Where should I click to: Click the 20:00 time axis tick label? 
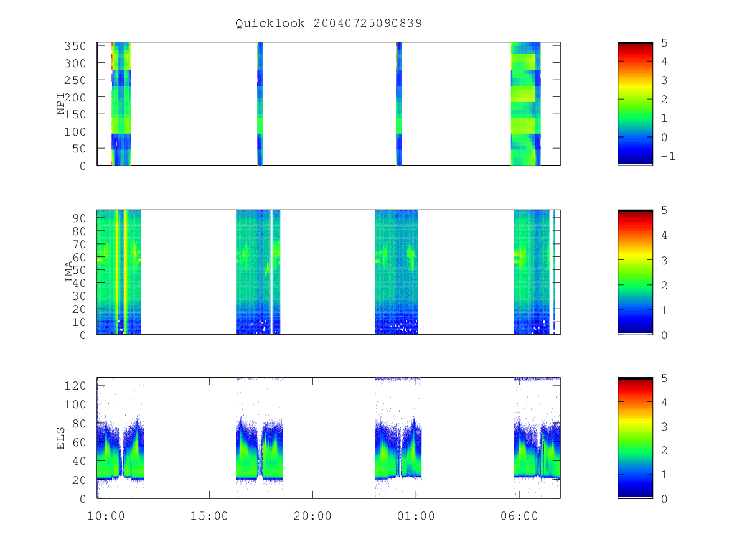(312, 516)
